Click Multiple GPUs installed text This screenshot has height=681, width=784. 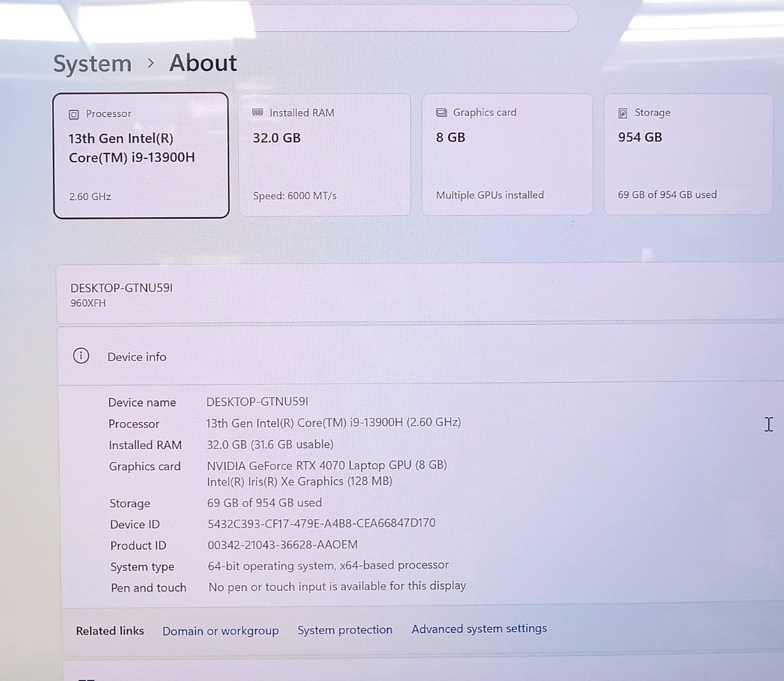tap(490, 195)
